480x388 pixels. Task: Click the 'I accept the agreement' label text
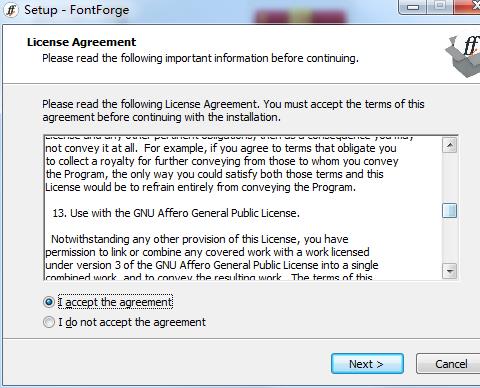[115, 302]
